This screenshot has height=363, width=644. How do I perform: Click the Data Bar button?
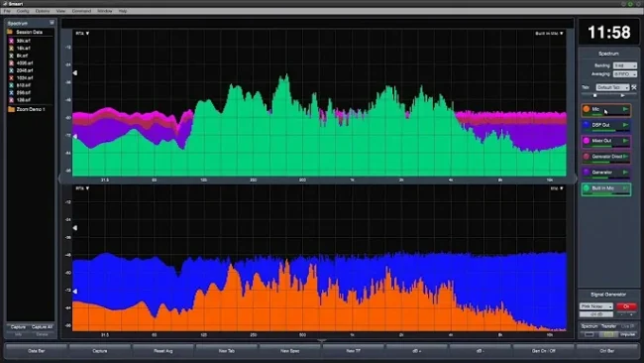(x=36, y=351)
